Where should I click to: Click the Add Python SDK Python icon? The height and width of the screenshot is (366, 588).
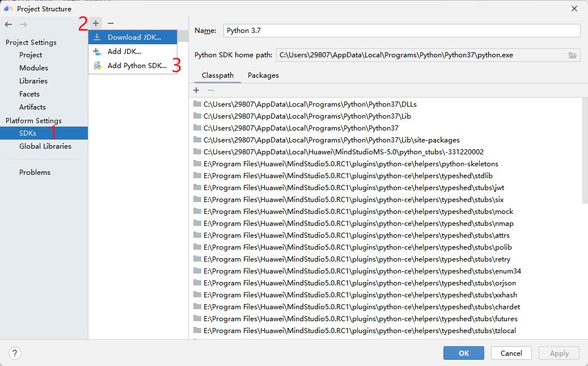pos(97,65)
